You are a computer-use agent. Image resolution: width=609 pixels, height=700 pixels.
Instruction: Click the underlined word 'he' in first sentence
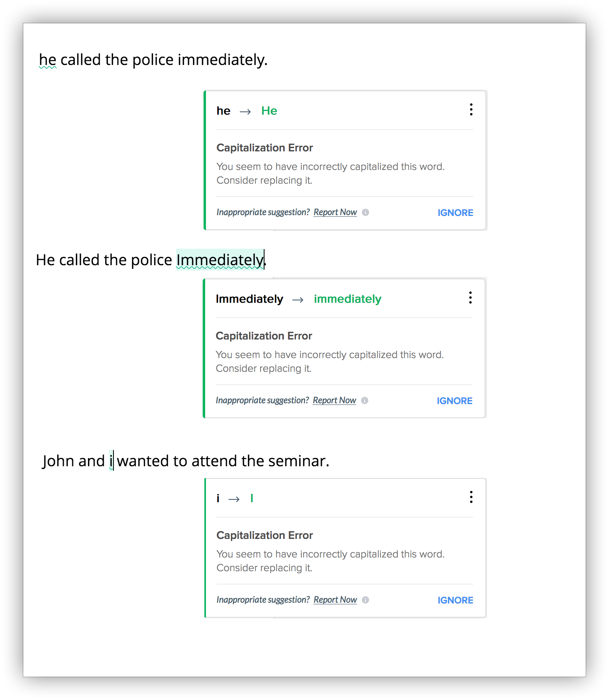coord(48,60)
